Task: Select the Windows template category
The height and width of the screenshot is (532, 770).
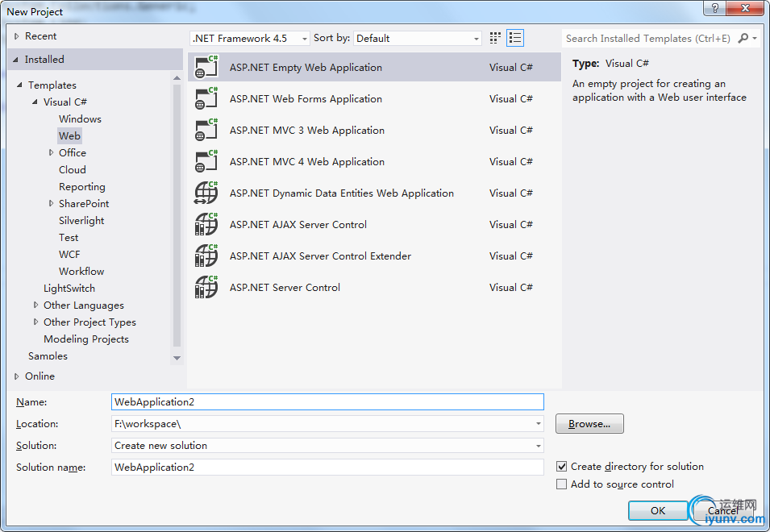Action: click(x=80, y=118)
